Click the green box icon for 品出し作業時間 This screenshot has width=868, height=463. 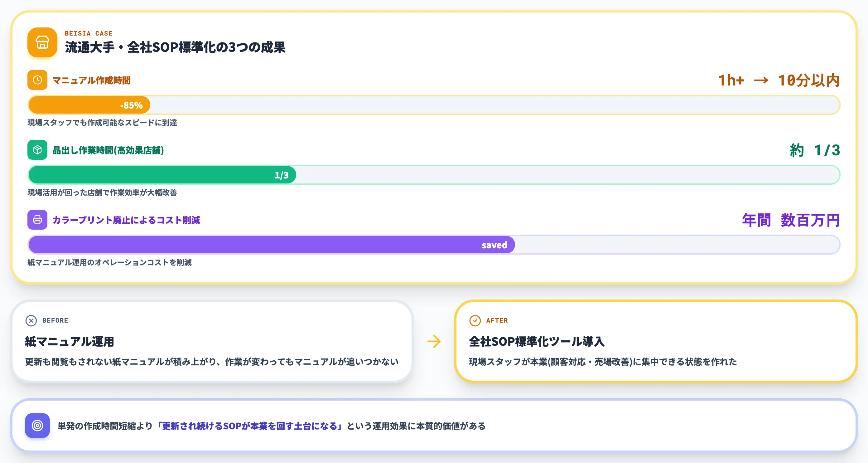pyautogui.click(x=37, y=150)
